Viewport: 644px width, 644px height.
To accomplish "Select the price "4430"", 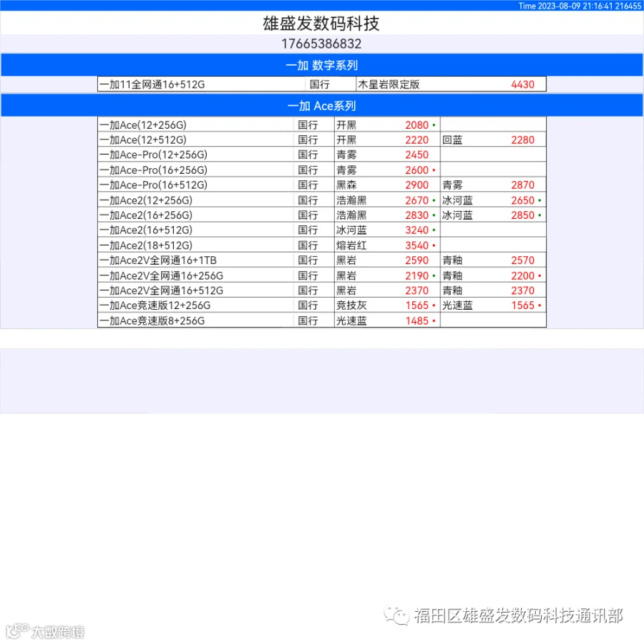I will (522, 84).
